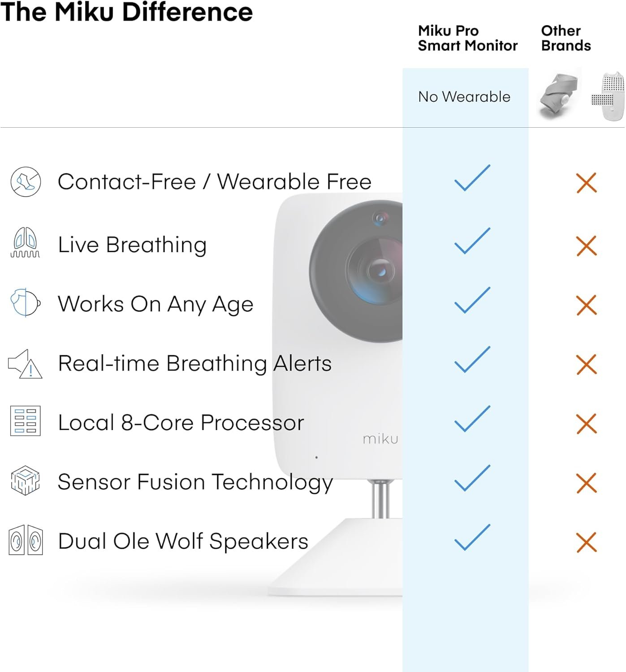Screen dimensions: 626x672
Task: Click the orange X for Dual Ole Wolf Speakers
Action: [x=586, y=542]
